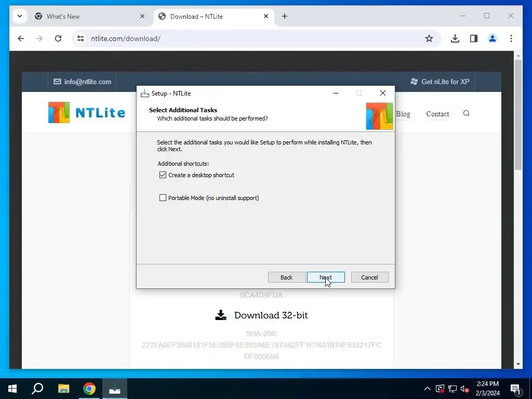Click the Chrome taskbar icon
The image size is (532, 399).
tap(89, 389)
